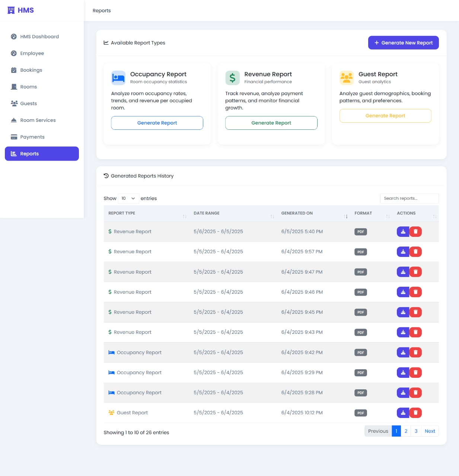Click PDF badge for 6/5/2025 5:40 PM row
Image resolution: width=459 pixels, height=476 pixels.
(x=361, y=232)
